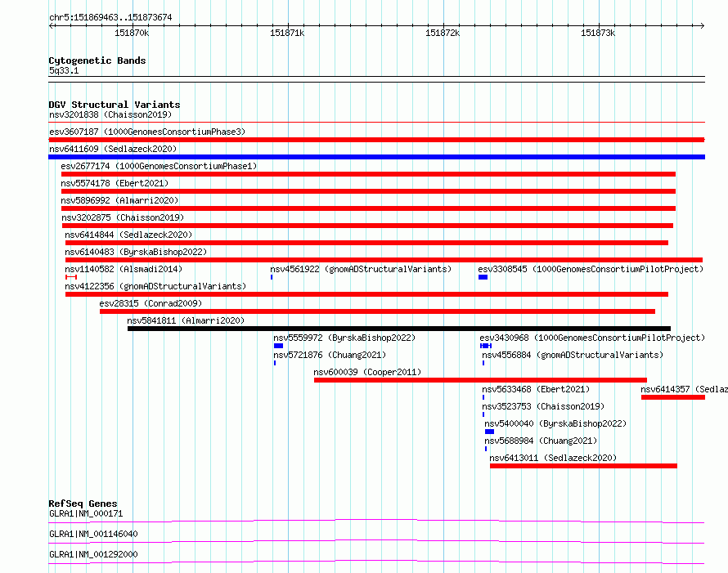
Task: Click the blue nsv5400040 marker
Action: pos(489,432)
